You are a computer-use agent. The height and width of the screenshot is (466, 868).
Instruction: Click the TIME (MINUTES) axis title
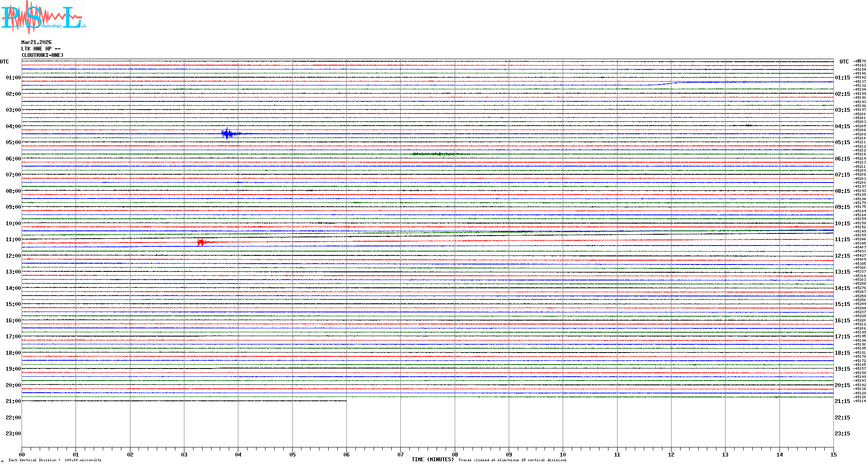tap(432, 460)
